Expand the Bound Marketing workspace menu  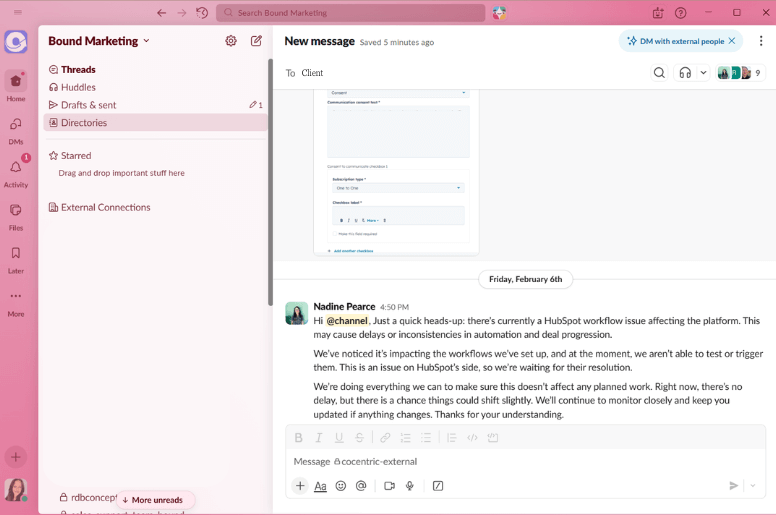(x=99, y=41)
